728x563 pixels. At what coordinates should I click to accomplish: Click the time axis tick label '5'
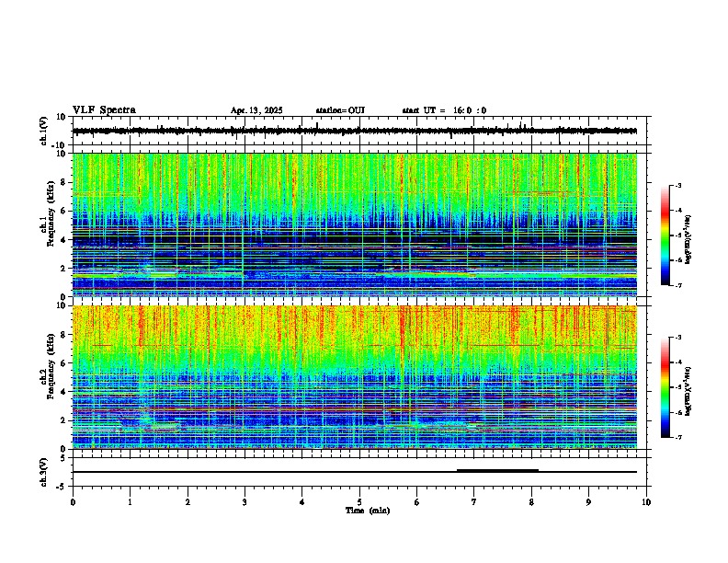click(359, 502)
